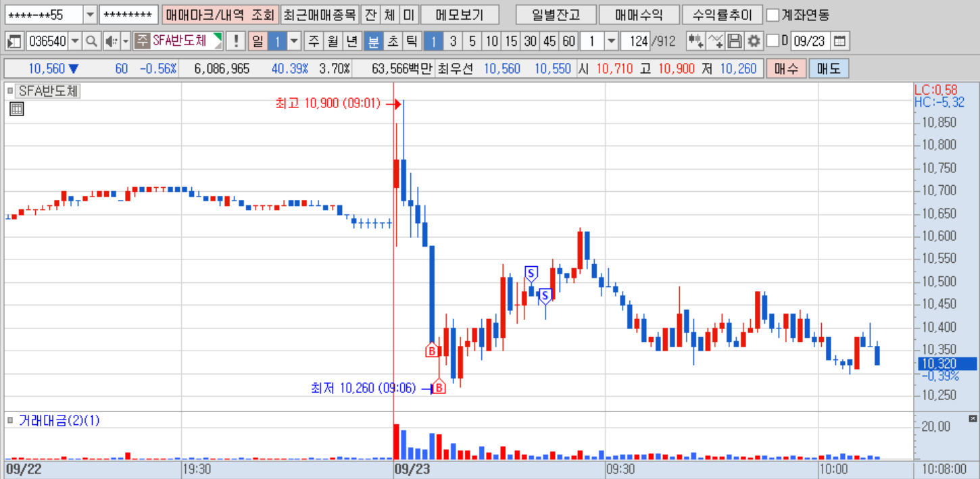Switch to 년 yearly chart
This screenshot has width=980, height=479.
pyautogui.click(x=352, y=41)
